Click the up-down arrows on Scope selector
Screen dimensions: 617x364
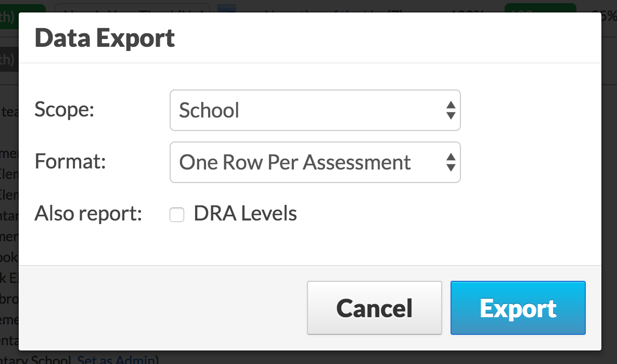pyautogui.click(x=451, y=110)
